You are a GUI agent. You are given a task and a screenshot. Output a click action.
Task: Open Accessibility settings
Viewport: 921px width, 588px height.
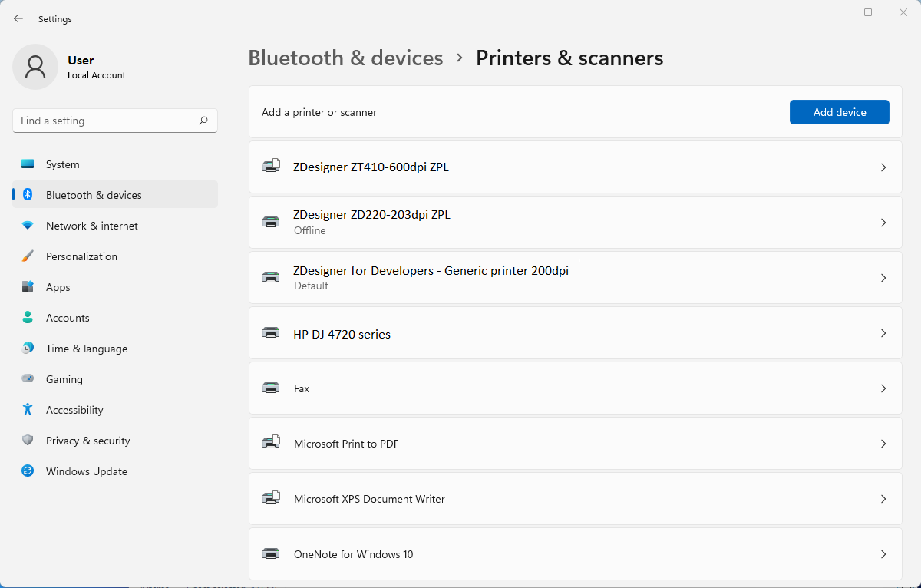pyautogui.click(x=115, y=410)
